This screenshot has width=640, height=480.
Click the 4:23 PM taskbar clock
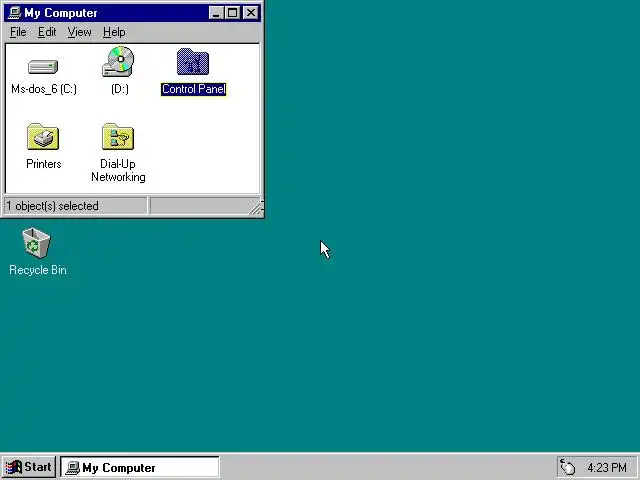607,467
